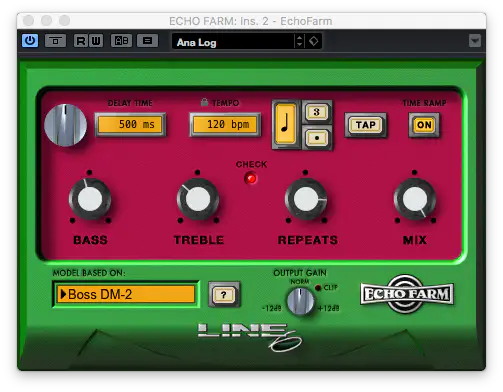Enable the triplet 3 note modifier
This screenshot has height=392, width=503.
pyautogui.click(x=317, y=112)
